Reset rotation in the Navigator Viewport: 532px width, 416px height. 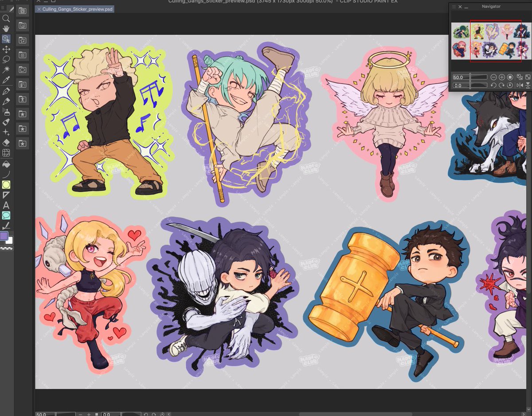point(510,85)
